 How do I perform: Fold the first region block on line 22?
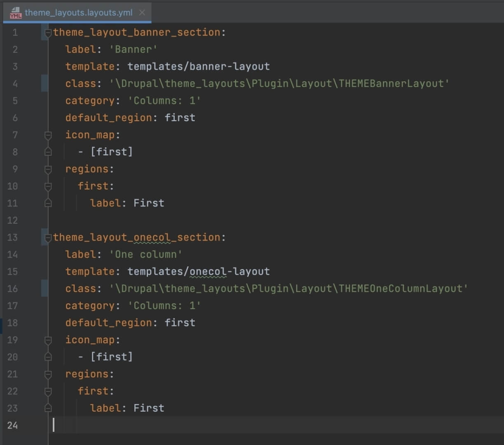48,391
